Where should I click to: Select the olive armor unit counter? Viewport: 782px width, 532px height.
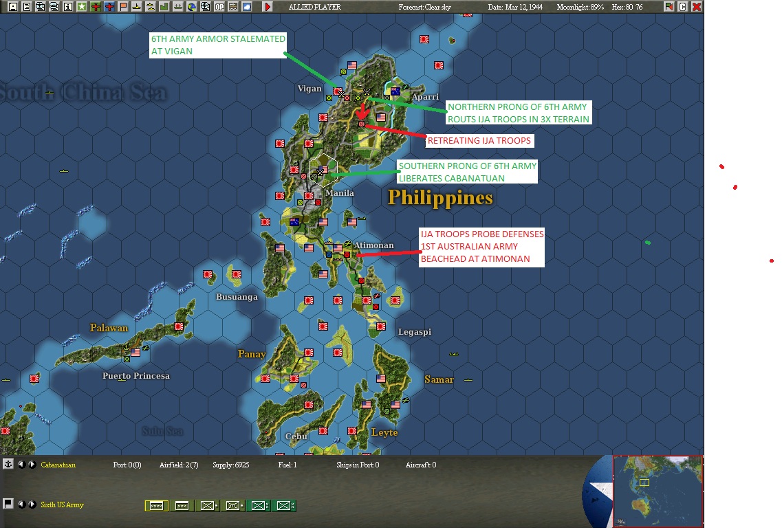233,506
